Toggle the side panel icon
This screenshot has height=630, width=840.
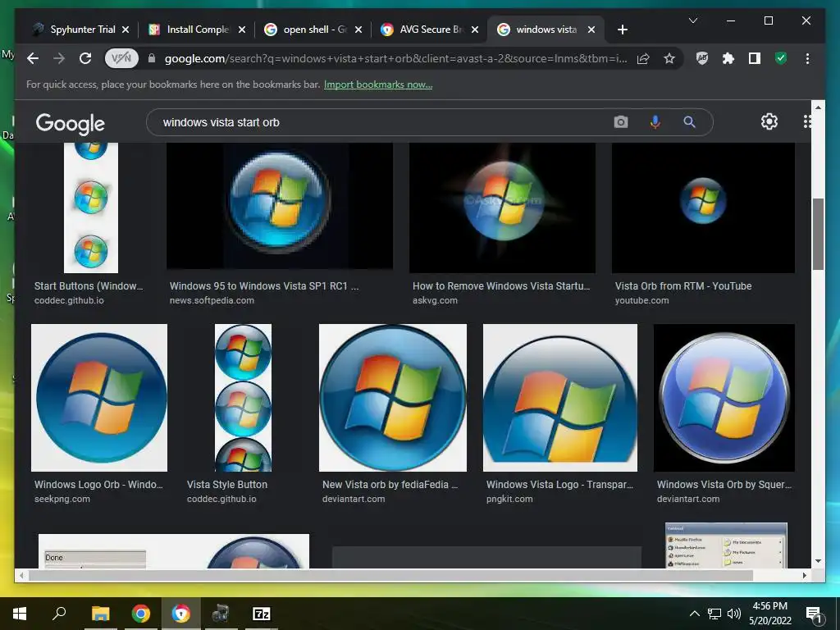(x=755, y=58)
